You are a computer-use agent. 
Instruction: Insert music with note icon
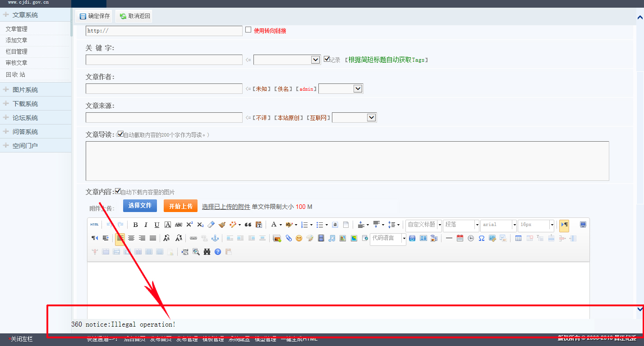pyautogui.click(x=332, y=238)
